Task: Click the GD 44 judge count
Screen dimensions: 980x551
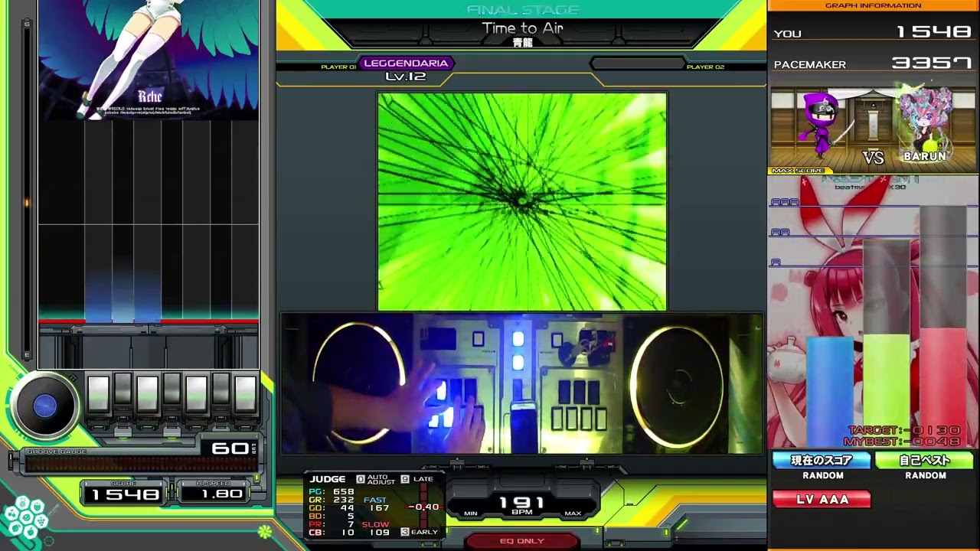Action: click(332, 508)
